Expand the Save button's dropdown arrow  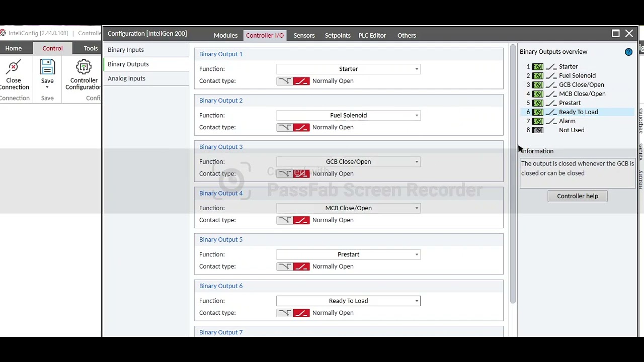coord(47,87)
